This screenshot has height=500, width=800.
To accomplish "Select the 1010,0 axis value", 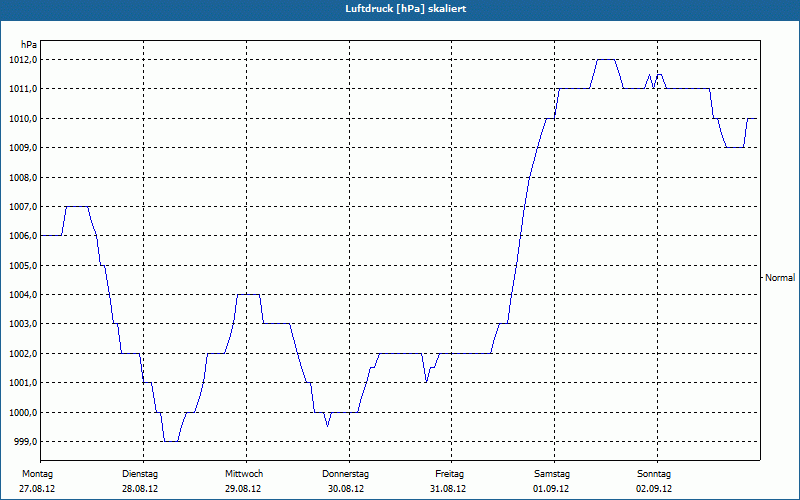I will [23, 119].
